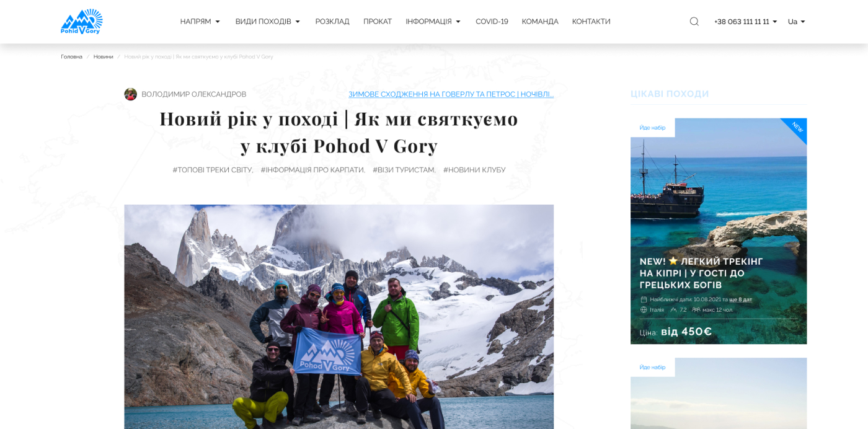The width and height of the screenshot is (868, 429).
Task: Expand the Види походів dropdown
Action: click(267, 22)
